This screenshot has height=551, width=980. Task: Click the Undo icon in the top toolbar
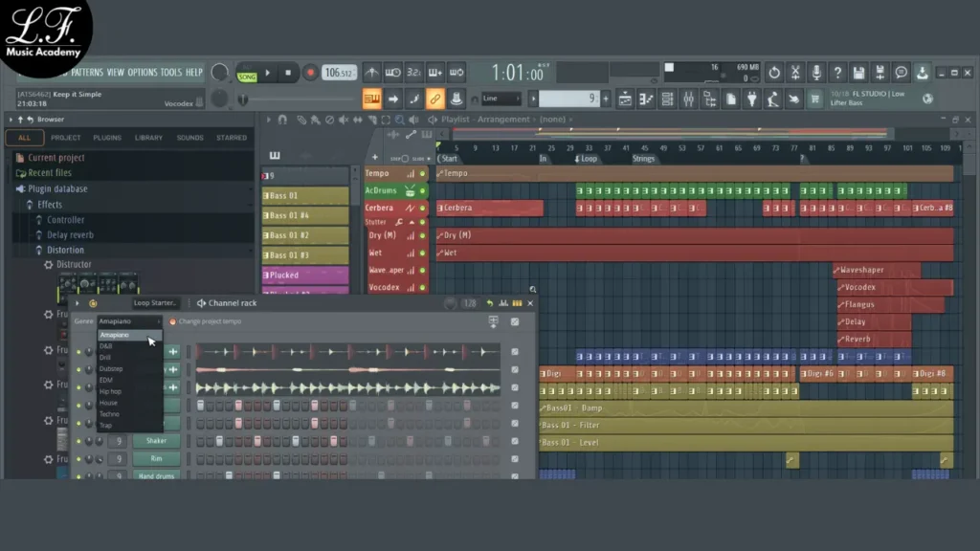773,73
